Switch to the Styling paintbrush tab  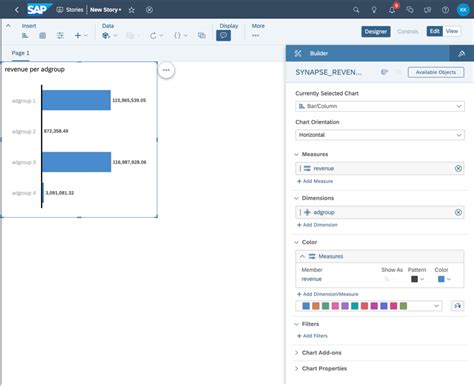pos(461,53)
